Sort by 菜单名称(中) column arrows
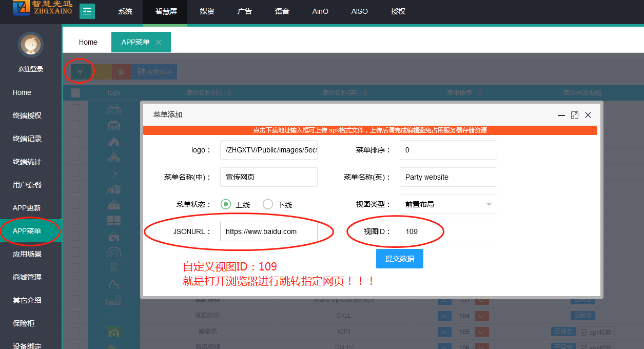 click(229, 93)
